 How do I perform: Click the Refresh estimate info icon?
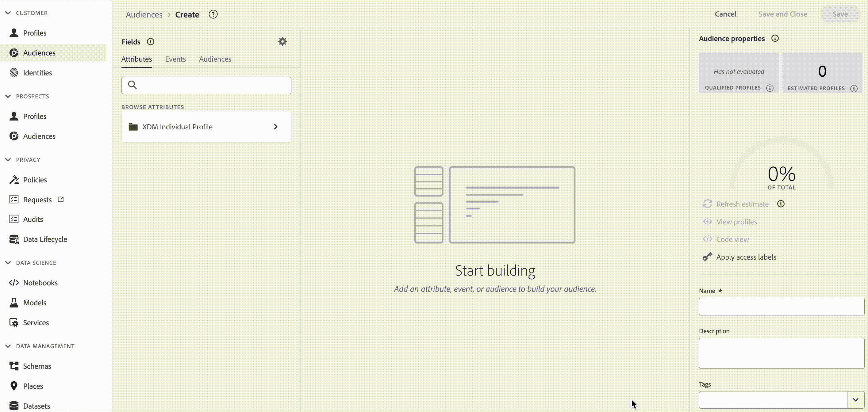click(781, 204)
